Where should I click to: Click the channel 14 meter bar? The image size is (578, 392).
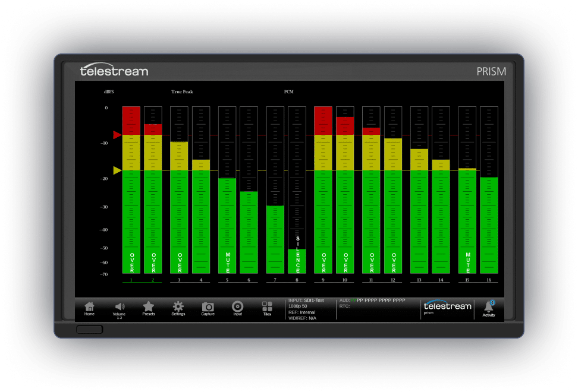pos(441,190)
